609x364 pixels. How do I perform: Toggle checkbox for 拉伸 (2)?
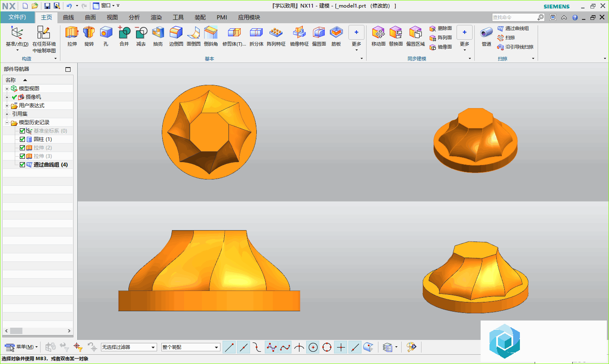(22, 148)
